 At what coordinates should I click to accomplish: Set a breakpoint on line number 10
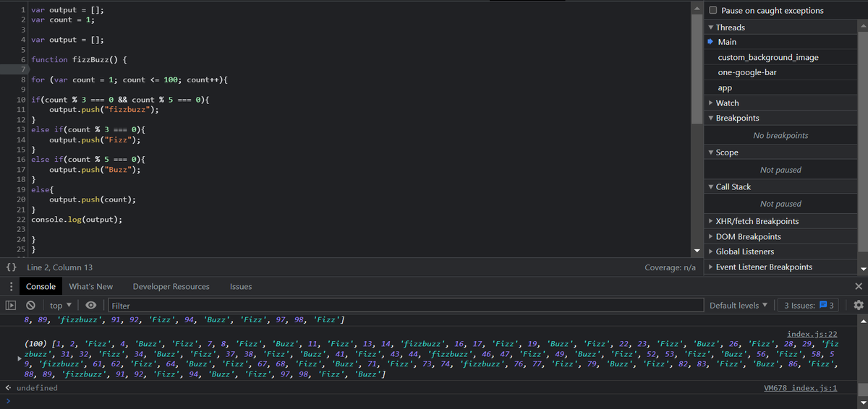tap(21, 99)
